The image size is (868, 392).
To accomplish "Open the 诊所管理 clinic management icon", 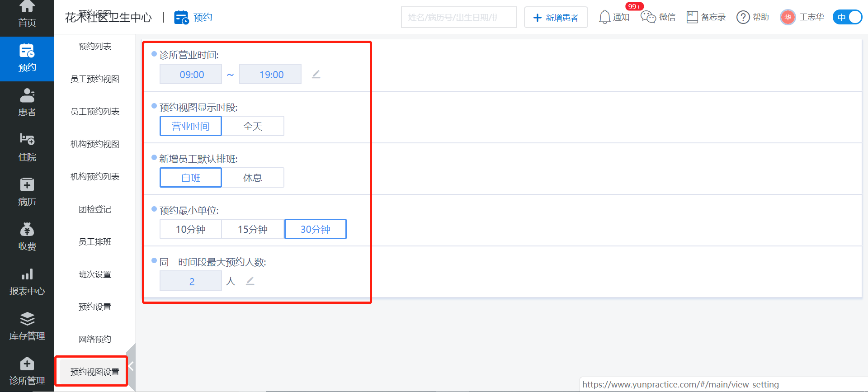I will tap(27, 364).
